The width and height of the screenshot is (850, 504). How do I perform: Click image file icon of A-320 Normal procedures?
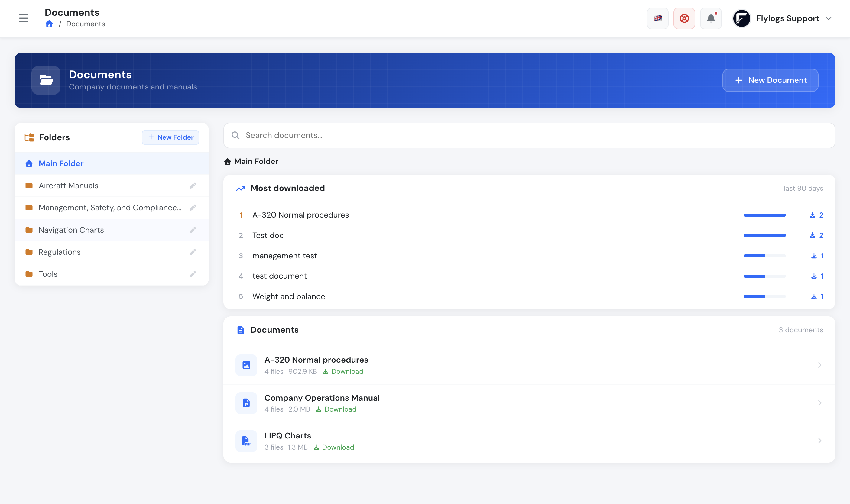(246, 365)
